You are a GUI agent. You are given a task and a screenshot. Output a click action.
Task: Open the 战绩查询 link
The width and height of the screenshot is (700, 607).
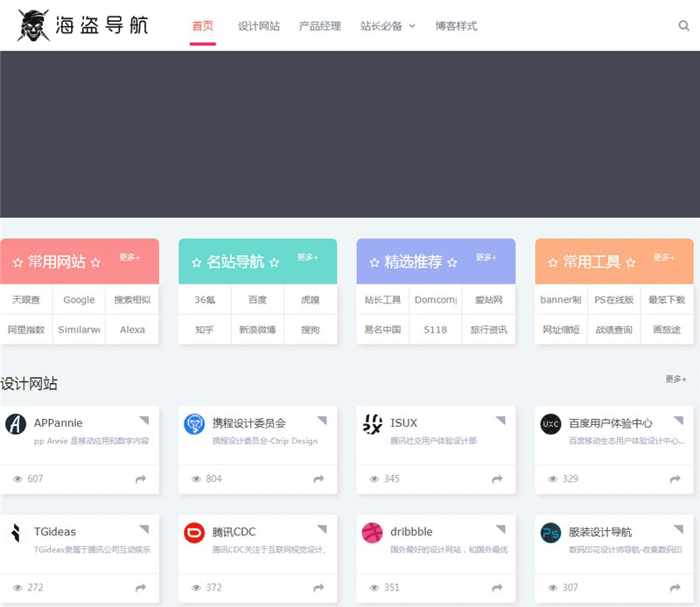click(x=614, y=330)
